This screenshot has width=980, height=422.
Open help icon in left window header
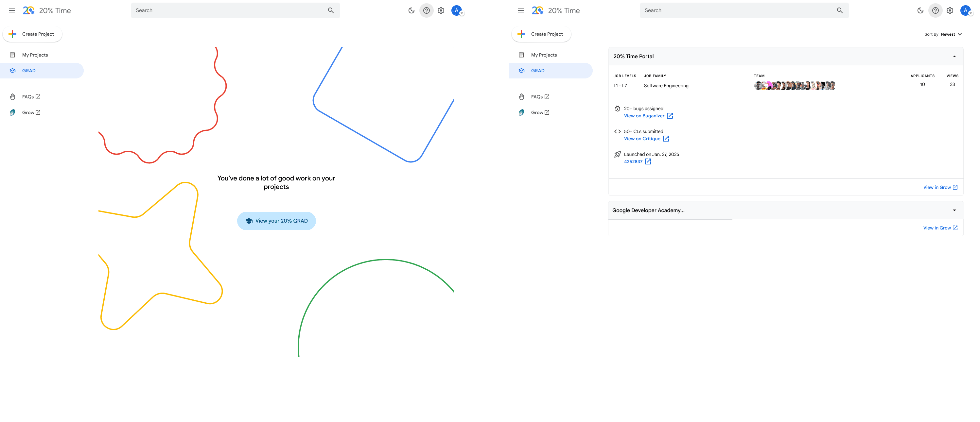[x=427, y=10]
